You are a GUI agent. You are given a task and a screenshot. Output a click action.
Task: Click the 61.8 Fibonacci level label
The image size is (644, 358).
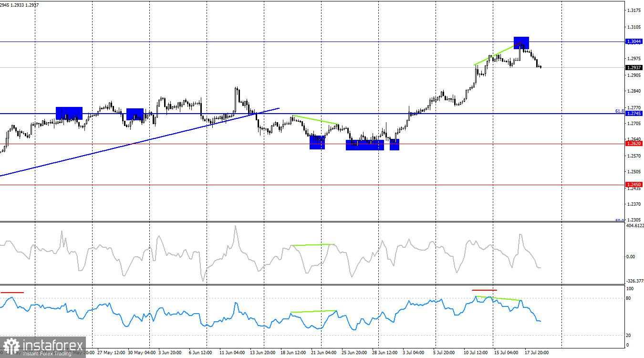click(x=620, y=111)
